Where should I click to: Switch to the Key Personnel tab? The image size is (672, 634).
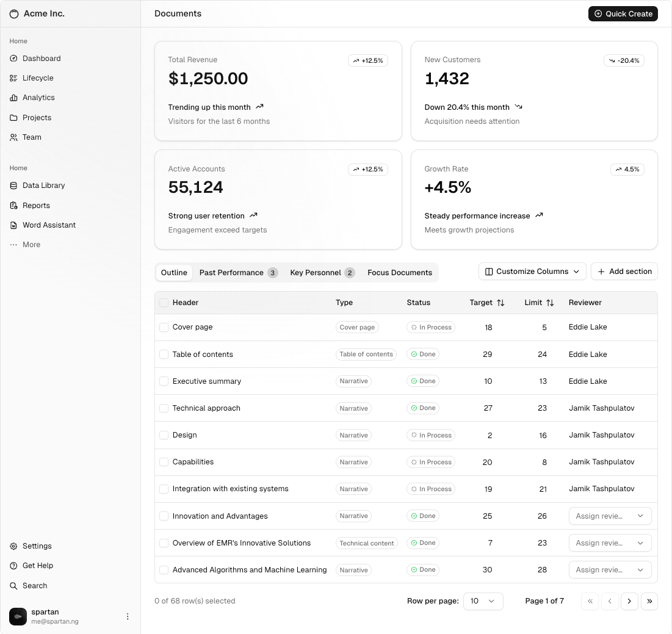point(322,273)
